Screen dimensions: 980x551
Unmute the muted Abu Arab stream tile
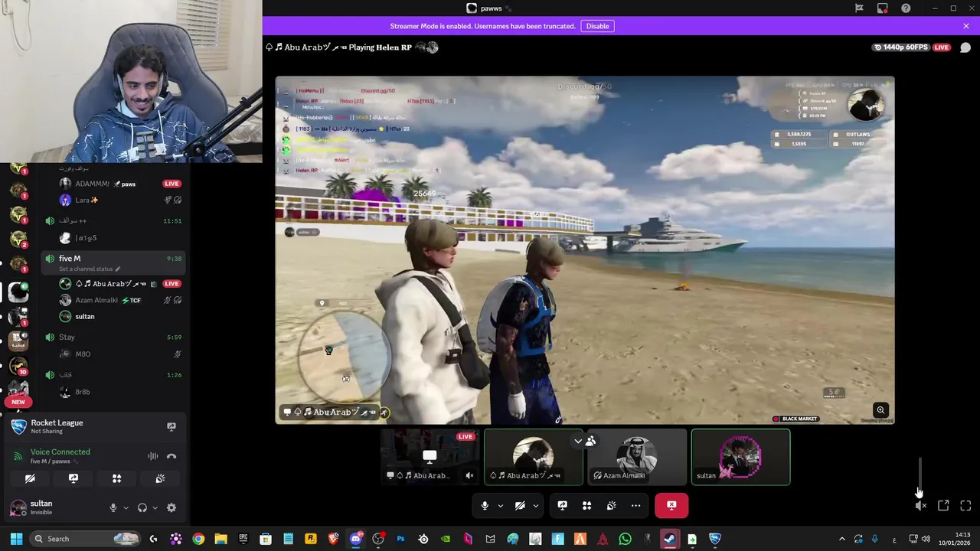click(x=469, y=475)
